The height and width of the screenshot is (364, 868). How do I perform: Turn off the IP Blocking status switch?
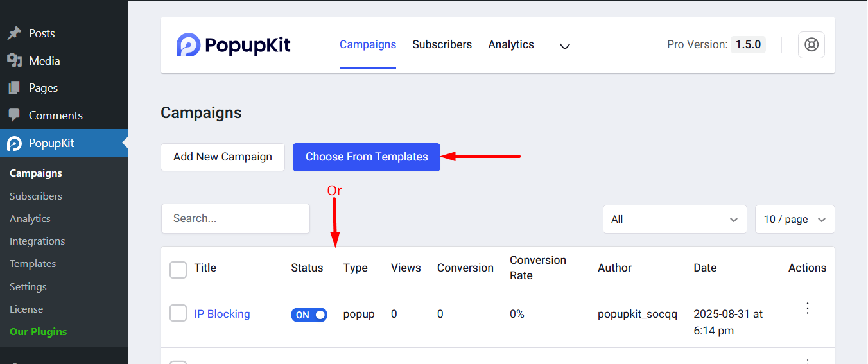(309, 315)
